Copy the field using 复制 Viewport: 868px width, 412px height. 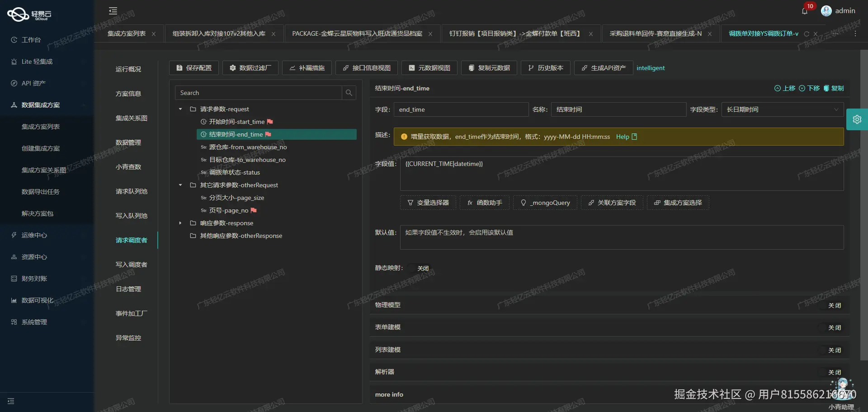[834, 88]
